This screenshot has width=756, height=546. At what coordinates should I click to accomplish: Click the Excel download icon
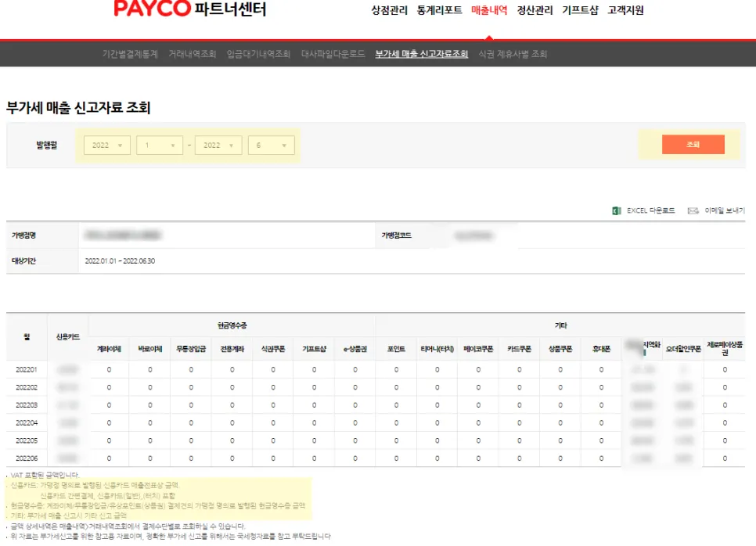(x=616, y=210)
